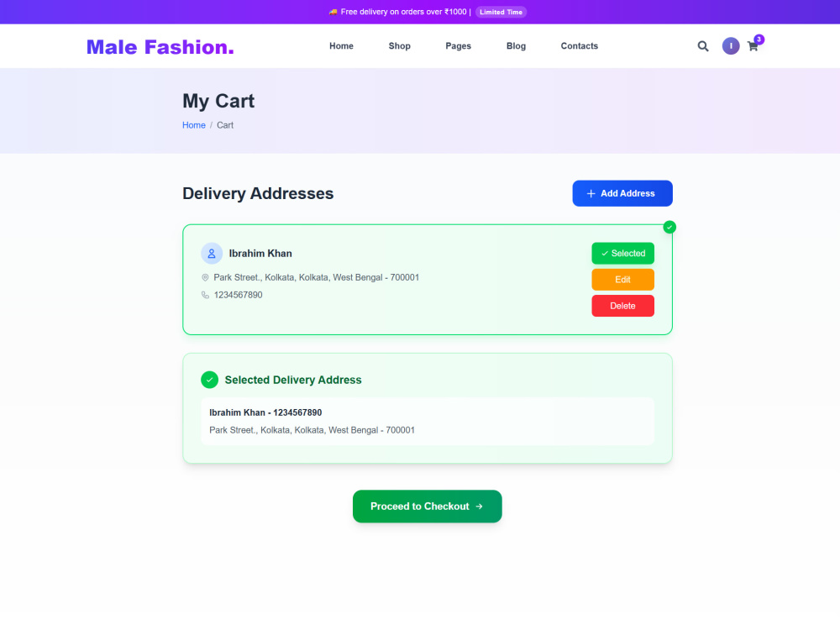The width and height of the screenshot is (840, 630).
Task: Click the summary address line below Ibrahim Khan - 1234567890
Action: tap(312, 430)
